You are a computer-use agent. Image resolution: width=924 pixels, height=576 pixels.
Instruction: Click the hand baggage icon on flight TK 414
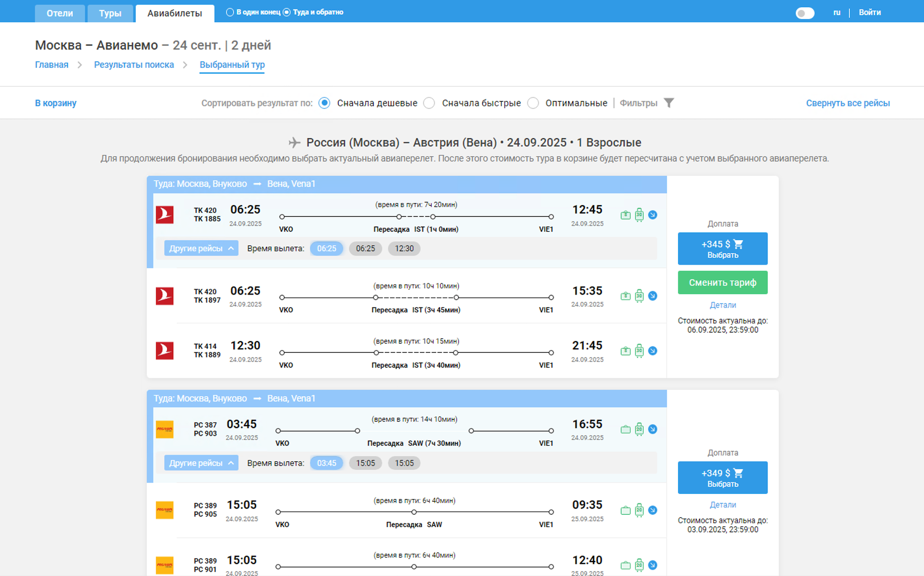[626, 351]
